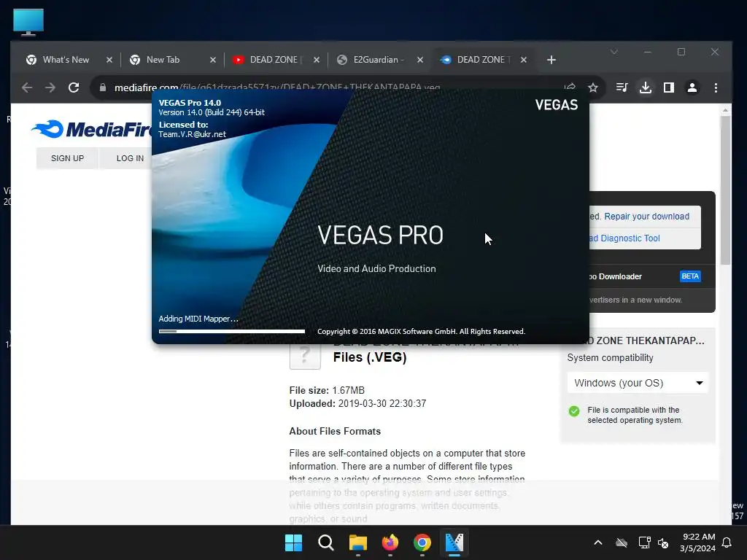Image resolution: width=747 pixels, height=560 pixels.
Task: Open the Diagnostic Tool link
Action: tap(624, 238)
